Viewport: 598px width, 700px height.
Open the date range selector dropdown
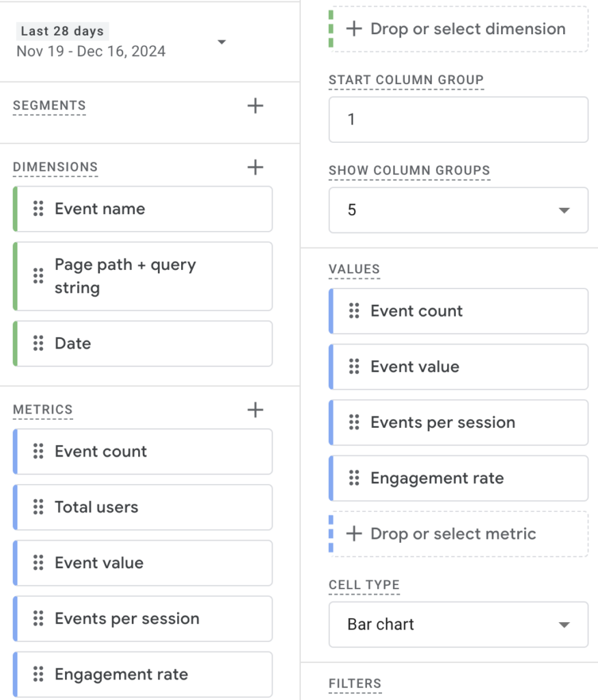[221, 42]
